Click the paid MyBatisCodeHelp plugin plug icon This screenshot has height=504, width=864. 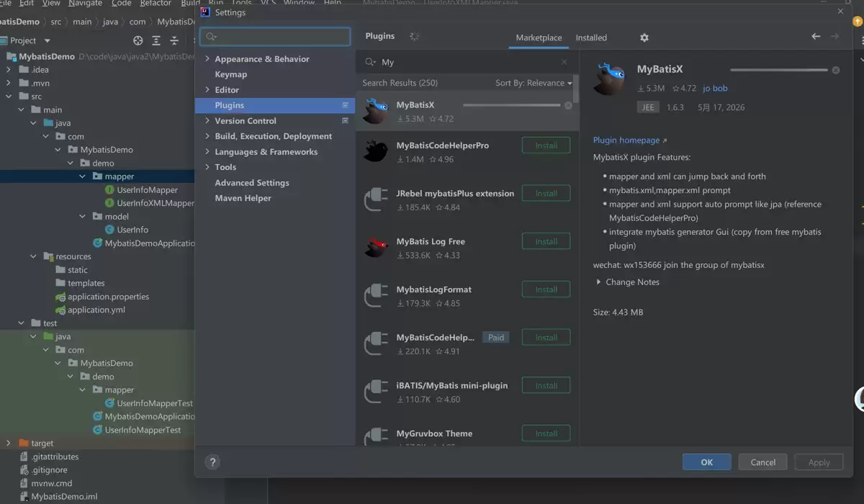(x=376, y=343)
